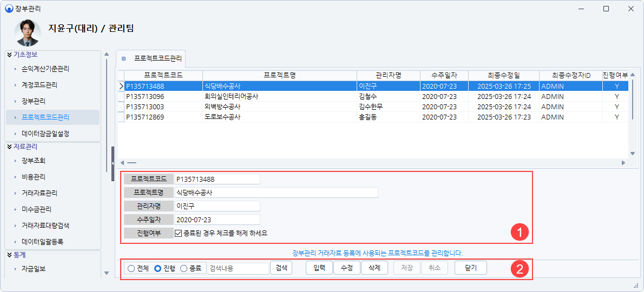
Task: Collapse the 기초정보 menu section
Action: pos(9,55)
